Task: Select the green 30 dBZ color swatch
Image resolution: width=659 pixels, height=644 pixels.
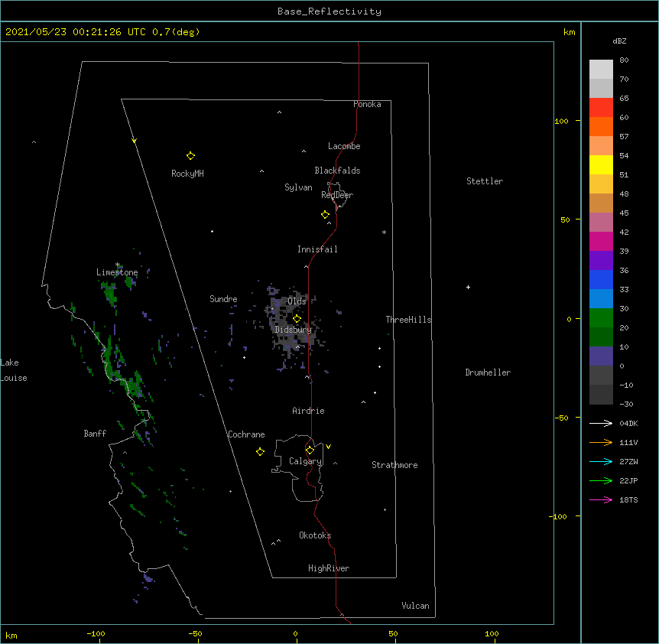Action: [601, 318]
